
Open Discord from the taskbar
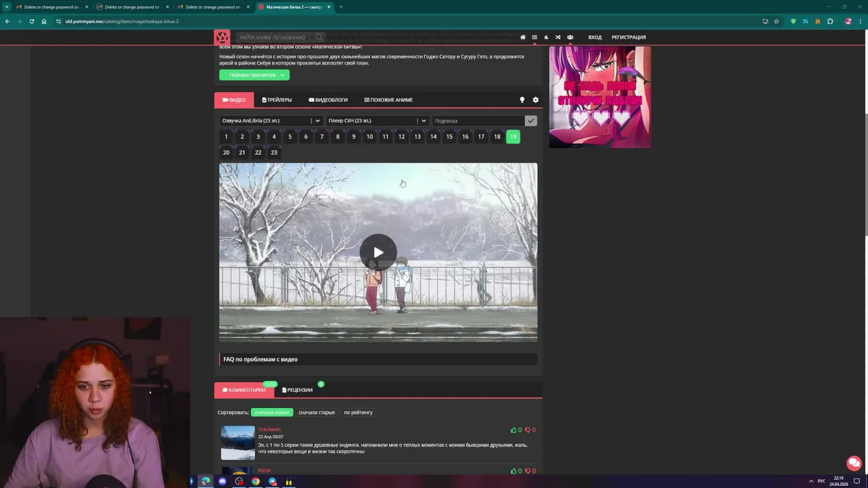(x=222, y=481)
